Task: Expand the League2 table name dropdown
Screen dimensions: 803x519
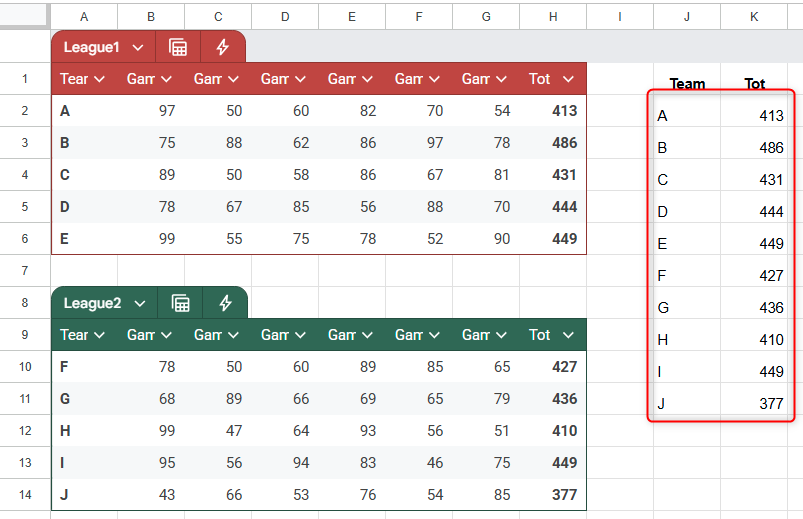Action: point(139,303)
